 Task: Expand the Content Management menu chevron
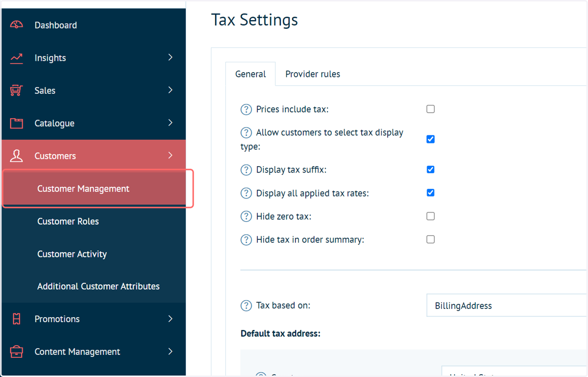point(170,352)
